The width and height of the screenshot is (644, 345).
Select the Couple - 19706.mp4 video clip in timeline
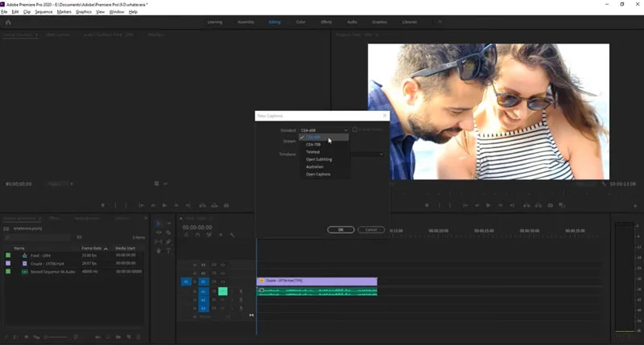[x=316, y=281]
